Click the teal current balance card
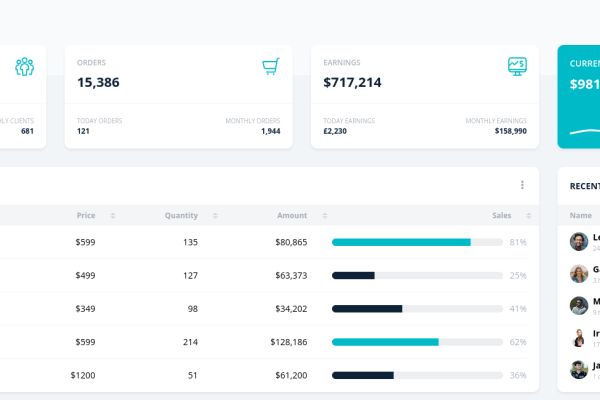 [579, 97]
